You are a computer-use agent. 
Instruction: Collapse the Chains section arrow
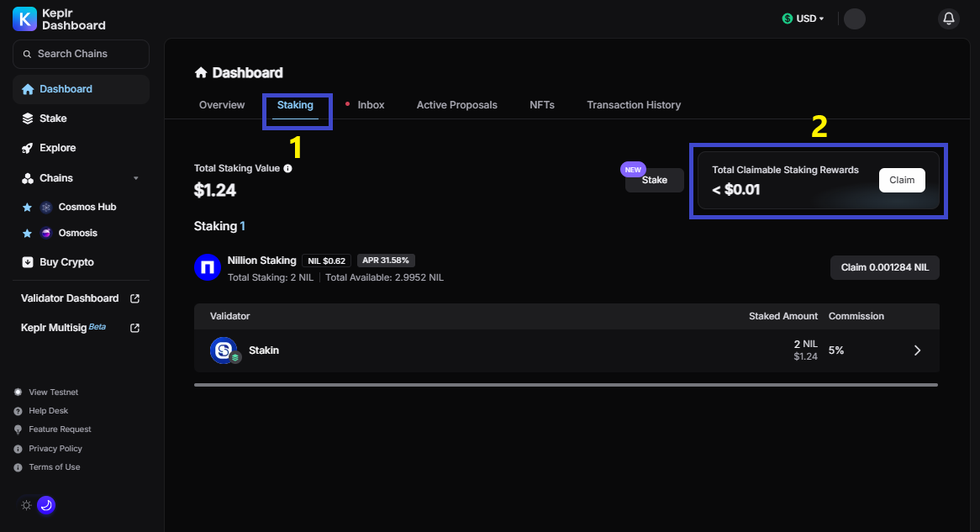point(135,178)
